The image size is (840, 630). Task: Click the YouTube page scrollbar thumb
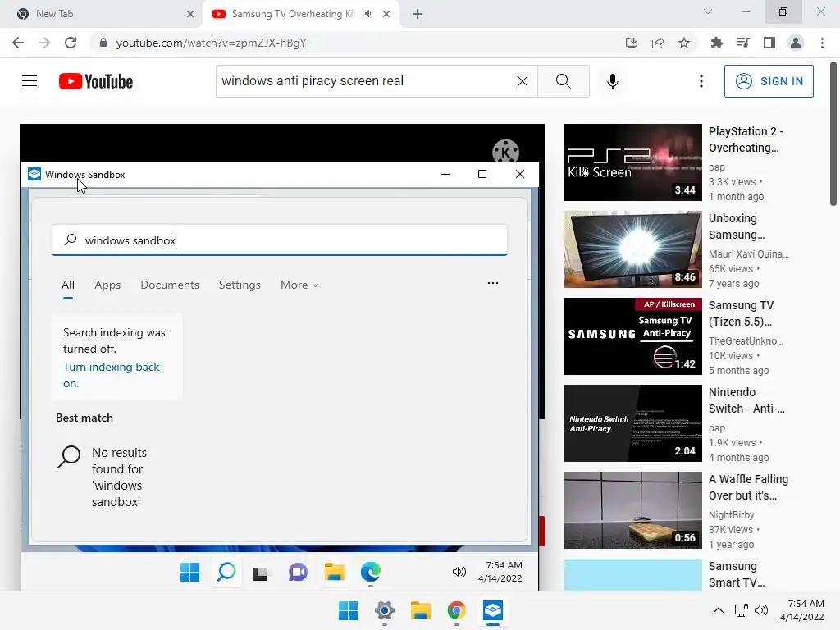pyautogui.click(x=833, y=134)
